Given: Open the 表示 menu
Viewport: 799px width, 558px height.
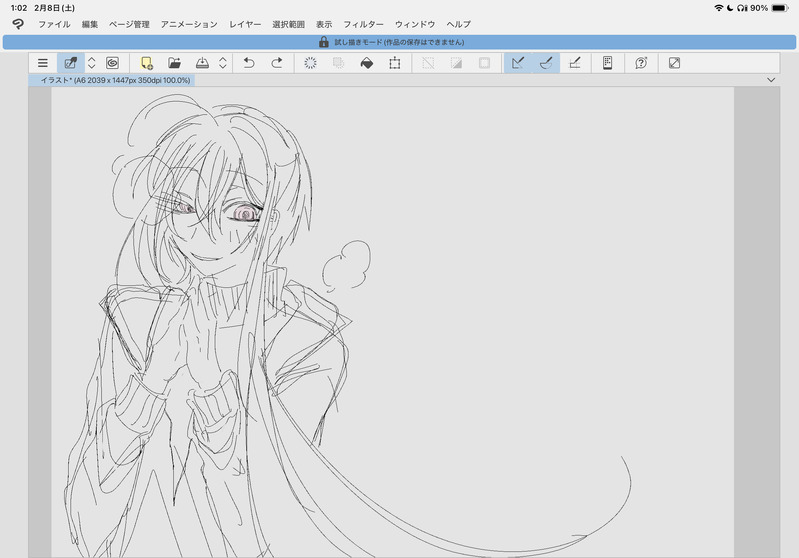Looking at the screenshot, I should (x=324, y=24).
